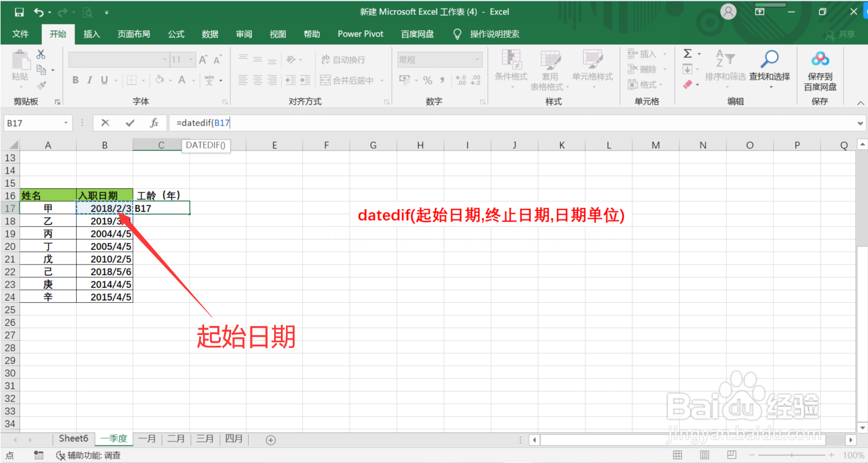Click the Format as Table icon
Image resolution: width=868 pixels, height=463 pixels.
pyautogui.click(x=550, y=60)
